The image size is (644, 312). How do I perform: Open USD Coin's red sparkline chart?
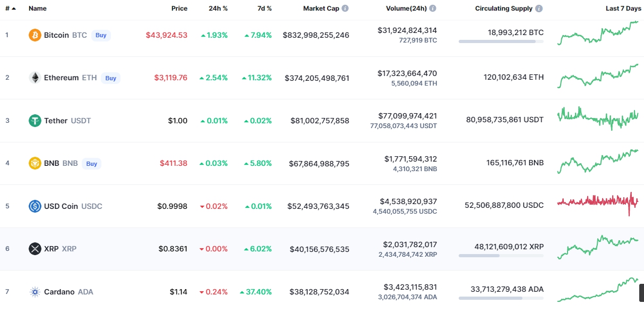pyautogui.click(x=598, y=204)
